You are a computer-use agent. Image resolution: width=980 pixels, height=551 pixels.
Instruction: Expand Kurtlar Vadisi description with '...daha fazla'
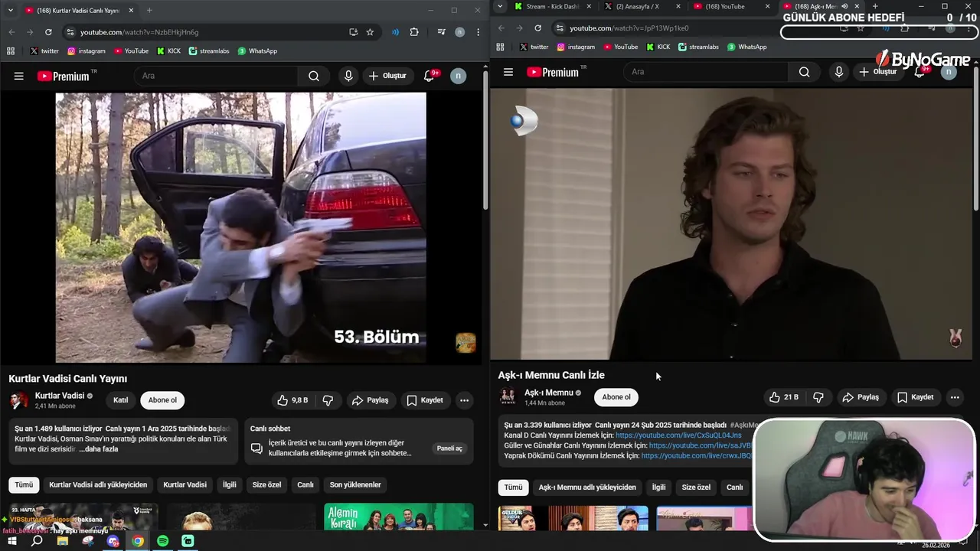click(99, 449)
